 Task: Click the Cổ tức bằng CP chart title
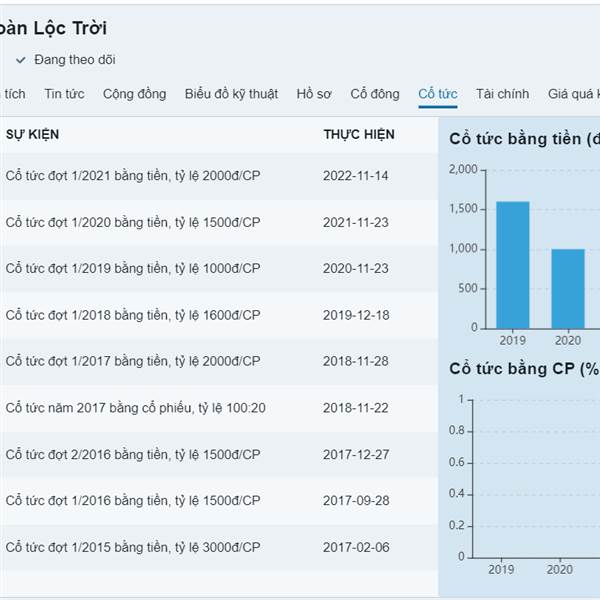[525, 369]
